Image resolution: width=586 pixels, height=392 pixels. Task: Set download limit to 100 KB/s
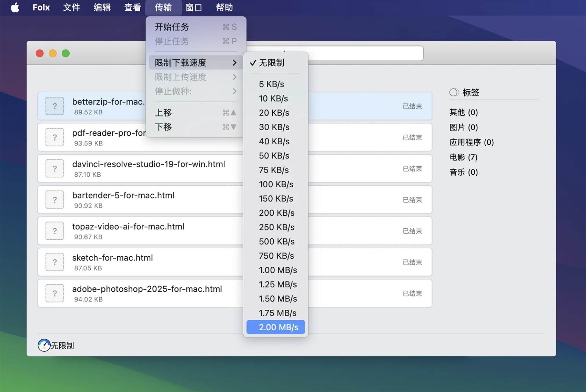coord(276,184)
